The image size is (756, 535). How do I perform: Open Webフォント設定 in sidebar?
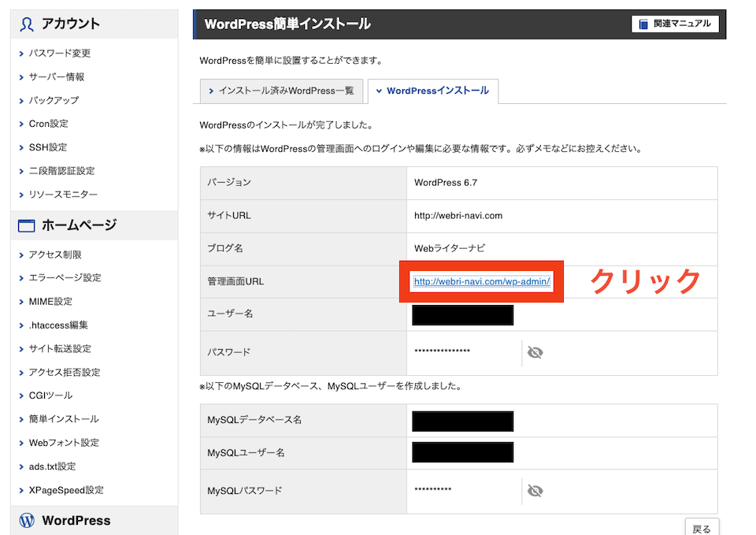tap(64, 443)
